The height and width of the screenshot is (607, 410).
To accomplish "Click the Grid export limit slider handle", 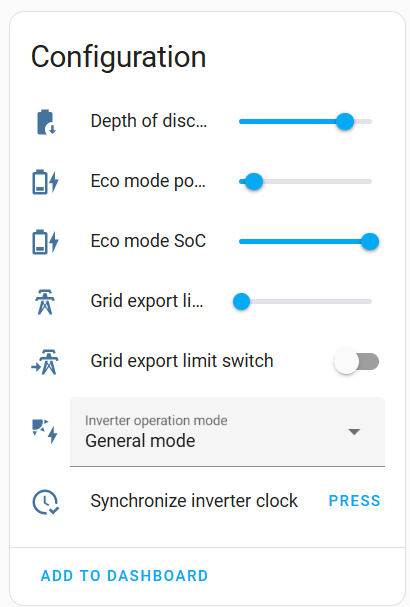I will (242, 302).
